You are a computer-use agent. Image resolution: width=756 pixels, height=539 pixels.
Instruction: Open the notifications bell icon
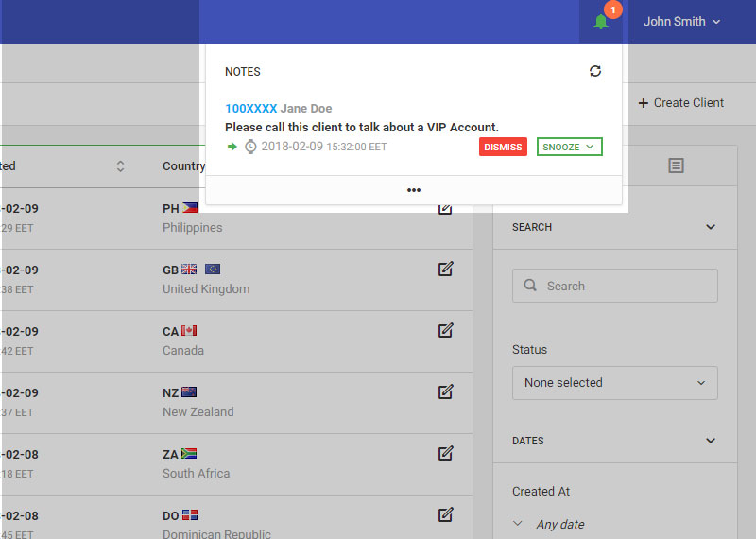pyautogui.click(x=601, y=22)
